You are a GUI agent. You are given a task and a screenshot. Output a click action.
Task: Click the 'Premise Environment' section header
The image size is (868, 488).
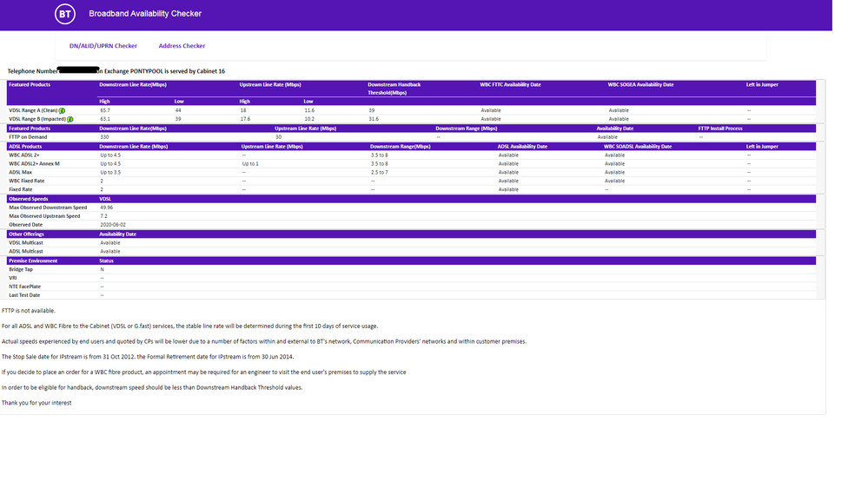33,261
